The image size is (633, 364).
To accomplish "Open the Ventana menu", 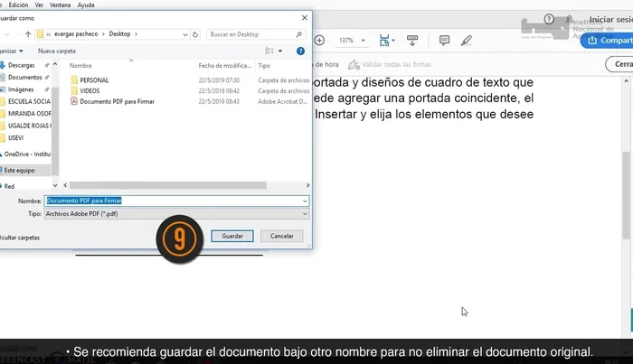I will (61, 5).
